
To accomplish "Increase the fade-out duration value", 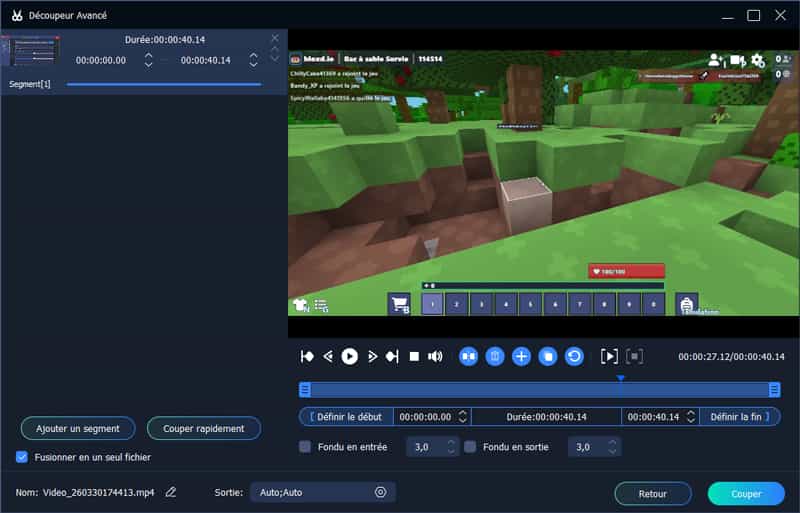I will click(612, 443).
